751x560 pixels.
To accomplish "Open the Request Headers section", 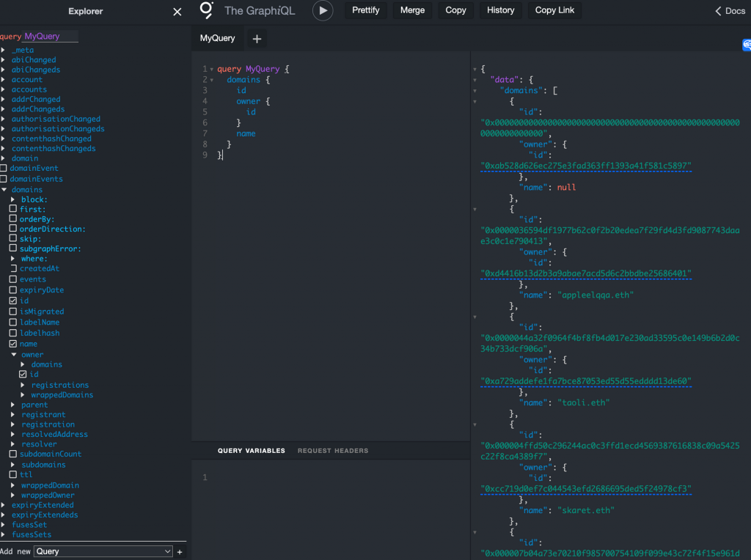I will [x=333, y=451].
